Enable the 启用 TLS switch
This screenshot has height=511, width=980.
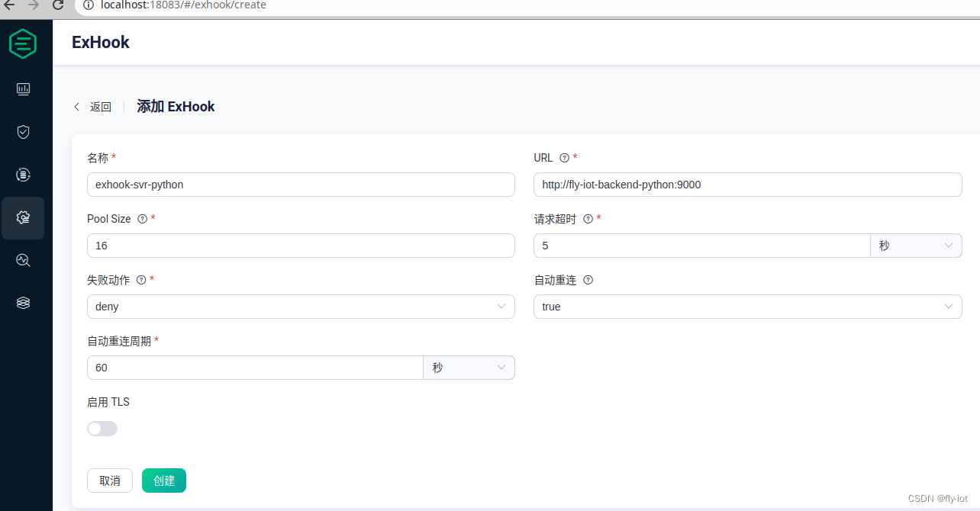(x=102, y=429)
